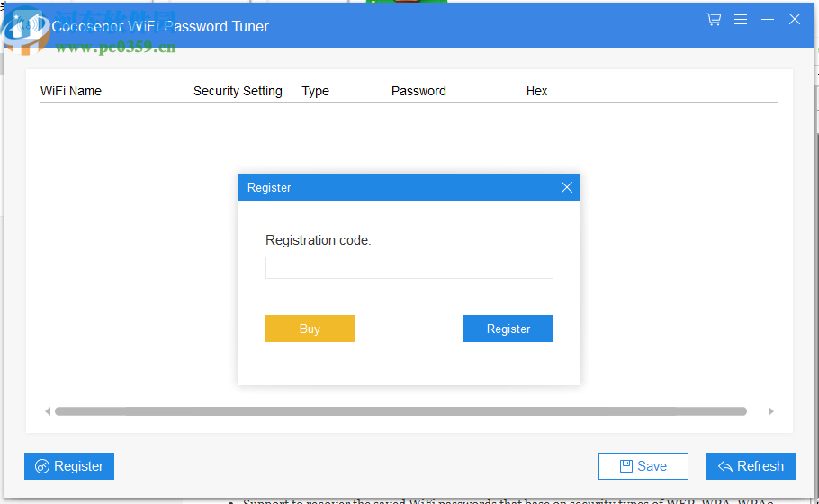819x504 pixels.
Task: Open Register from the bottom toolbar
Action: [x=69, y=466]
